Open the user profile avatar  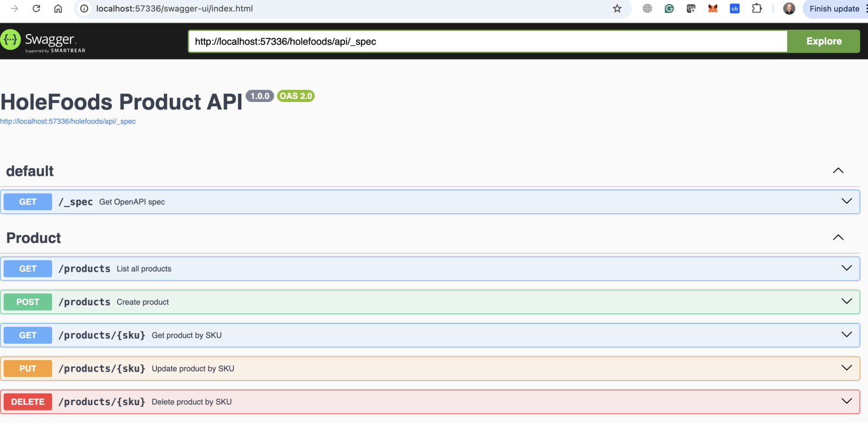click(789, 9)
